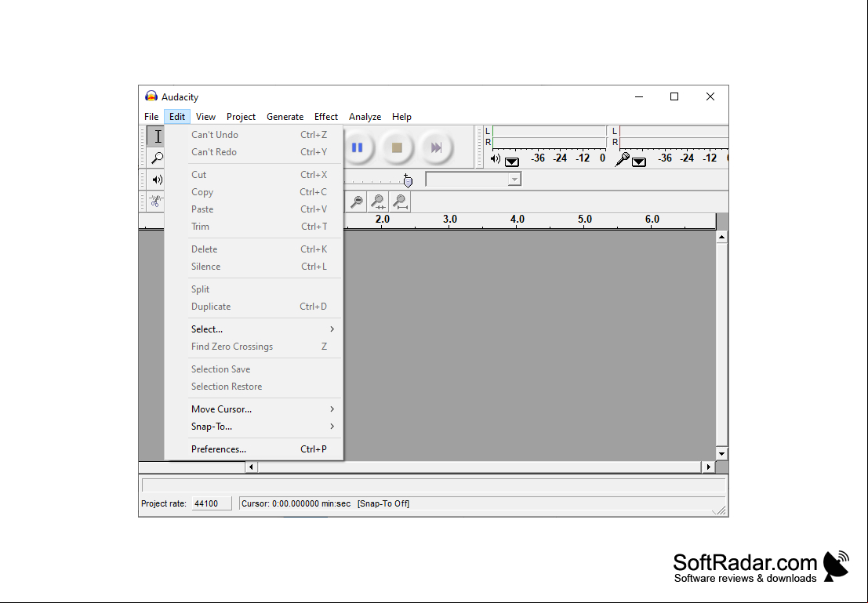
Task: Click the input volume slider handle
Action: point(408,180)
